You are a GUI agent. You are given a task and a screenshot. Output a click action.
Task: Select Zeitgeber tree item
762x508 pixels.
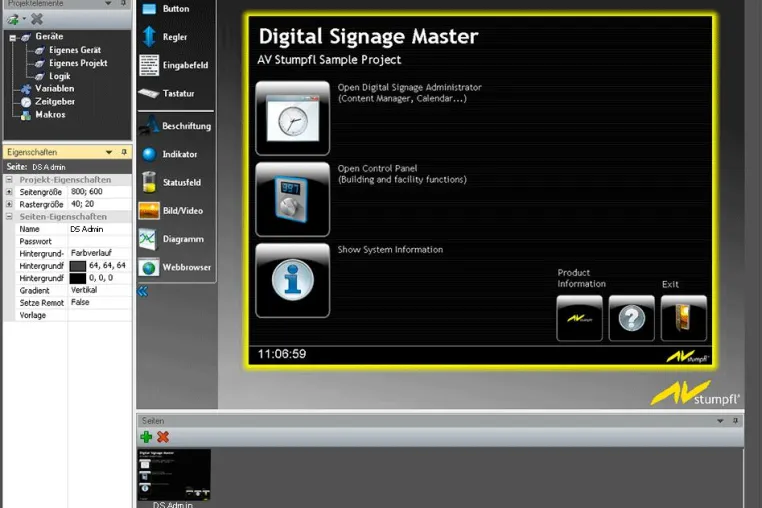point(54,102)
